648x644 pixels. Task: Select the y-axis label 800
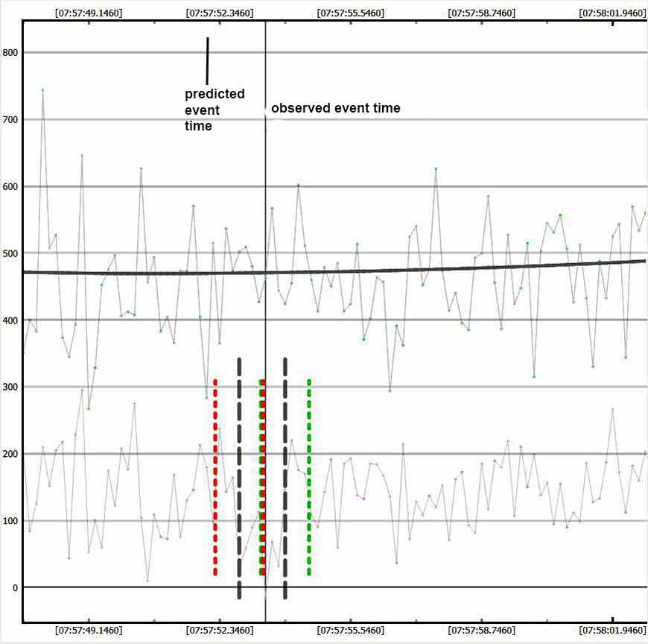(x=10, y=52)
